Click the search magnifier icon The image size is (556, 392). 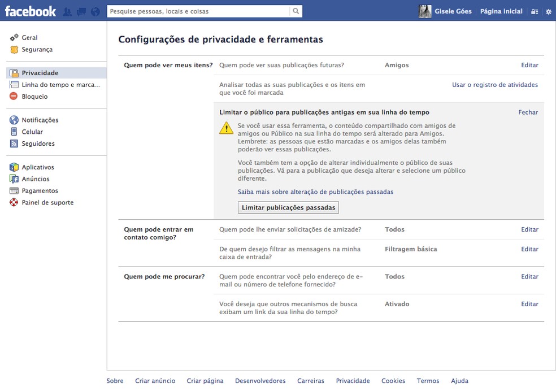(x=296, y=11)
